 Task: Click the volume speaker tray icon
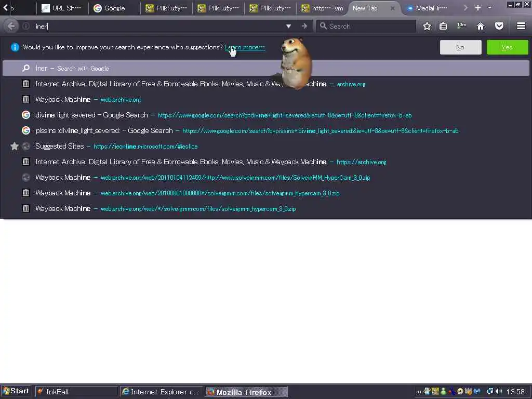[498, 392]
